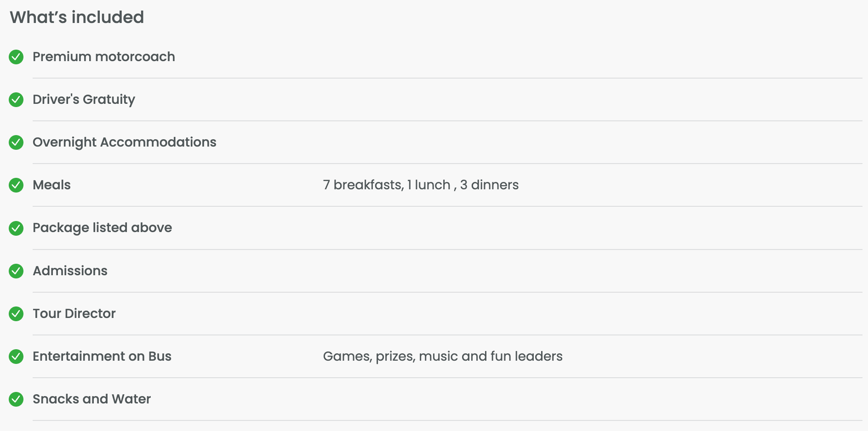Image resolution: width=868 pixels, height=431 pixels.
Task: Click the green check icon for Meals
Action: coord(16,185)
